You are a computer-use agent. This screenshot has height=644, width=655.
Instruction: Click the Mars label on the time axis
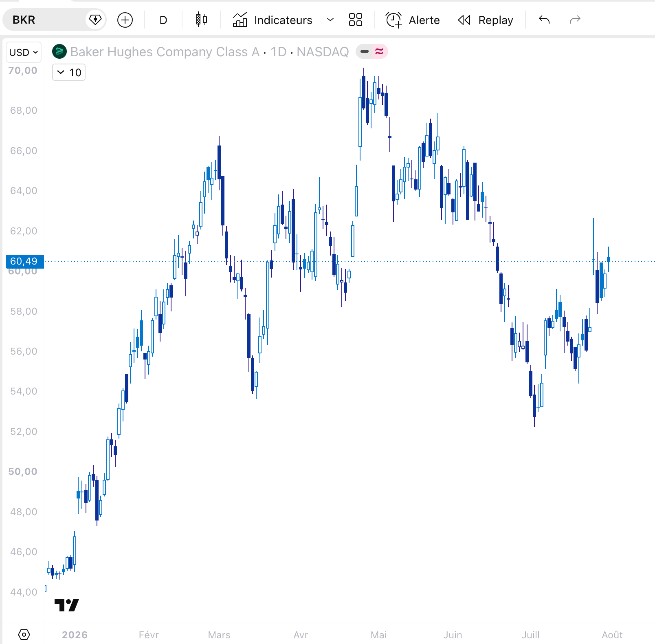219,635
